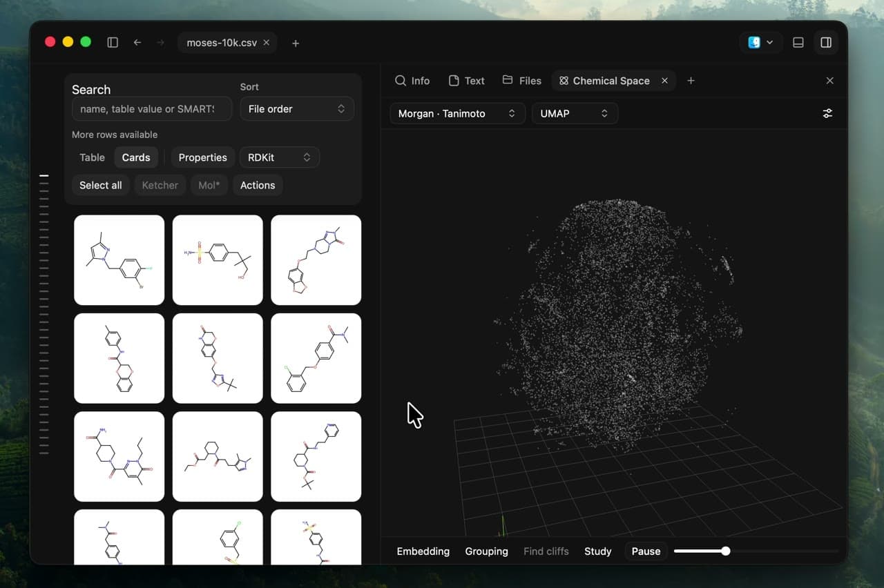Viewport: 884px width, 588px height.
Task: Open the Finder app menu icon
Action: [760, 42]
